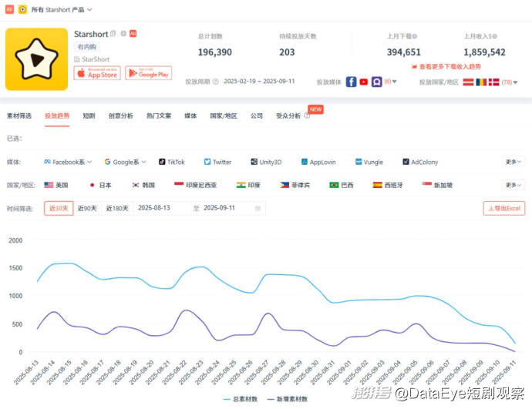Click the red All badge at top left

click(9, 9)
